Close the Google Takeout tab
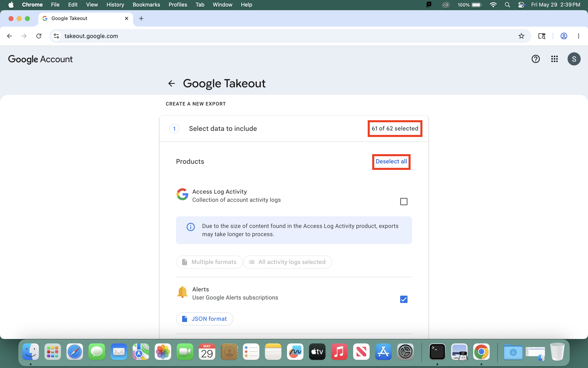Viewport: 588px width, 368px height. tap(126, 18)
